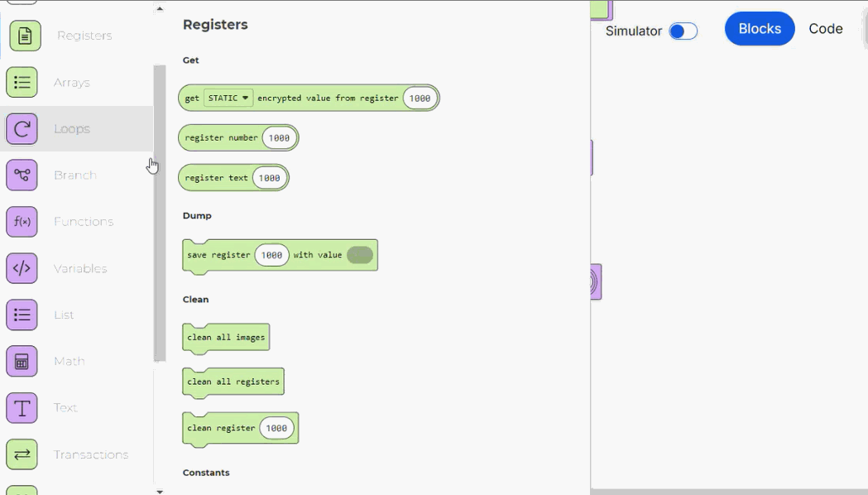
Task: Open the Text category icon
Action: pyautogui.click(x=22, y=407)
